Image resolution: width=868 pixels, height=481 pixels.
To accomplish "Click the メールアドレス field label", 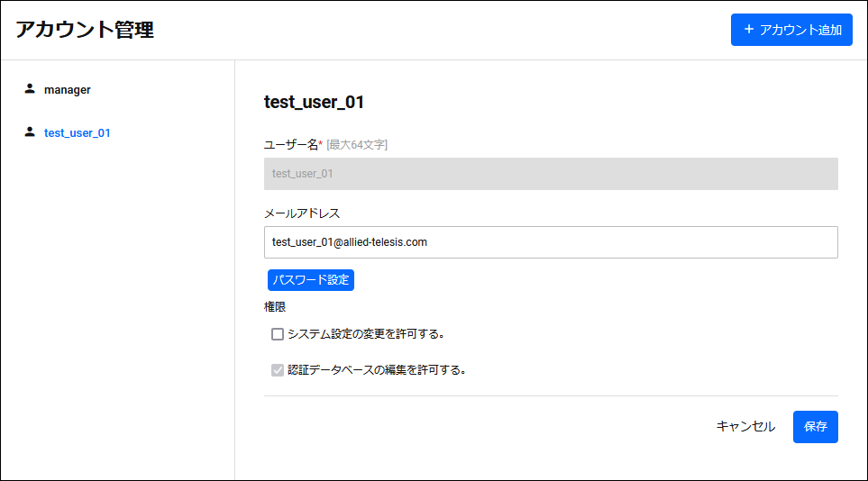I will coord(302,213).
